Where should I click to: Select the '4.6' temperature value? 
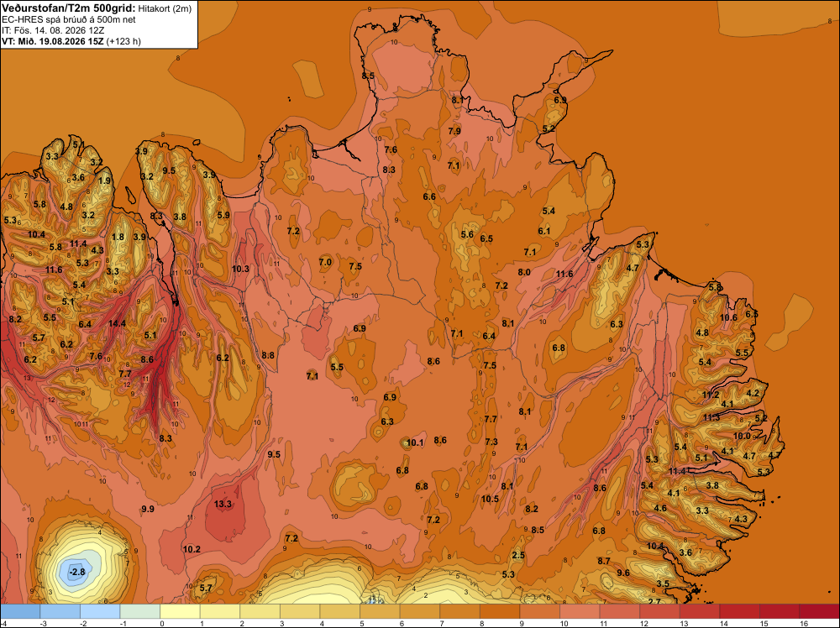coord(660,508)
